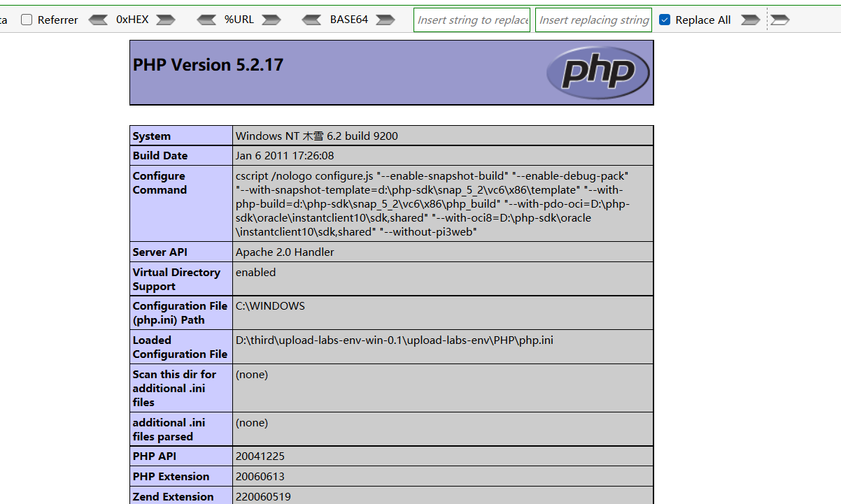This screenshot has width=841, height=504.
Task: Click the PHP logo image
Action: pyautogui.click(x=598, y=72)
